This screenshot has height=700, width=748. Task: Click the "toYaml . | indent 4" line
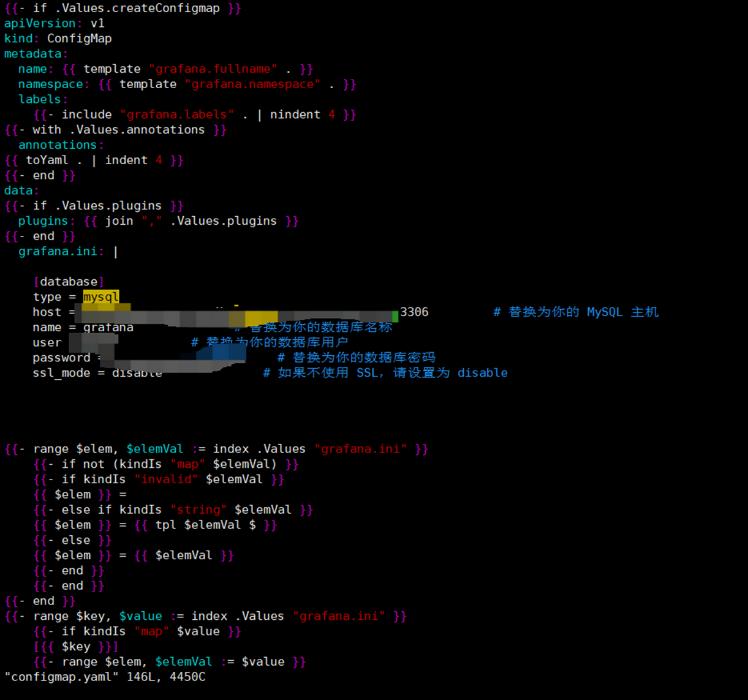(x=94, y=160)
